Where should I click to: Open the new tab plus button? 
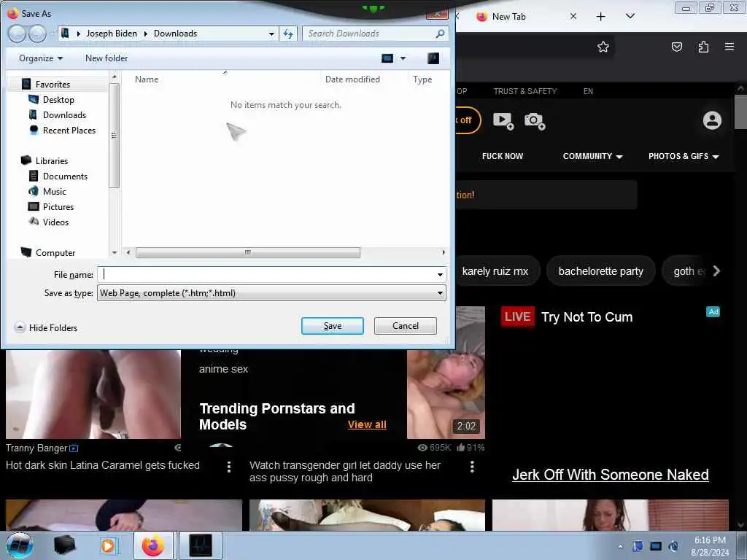(x=601, y=17)
